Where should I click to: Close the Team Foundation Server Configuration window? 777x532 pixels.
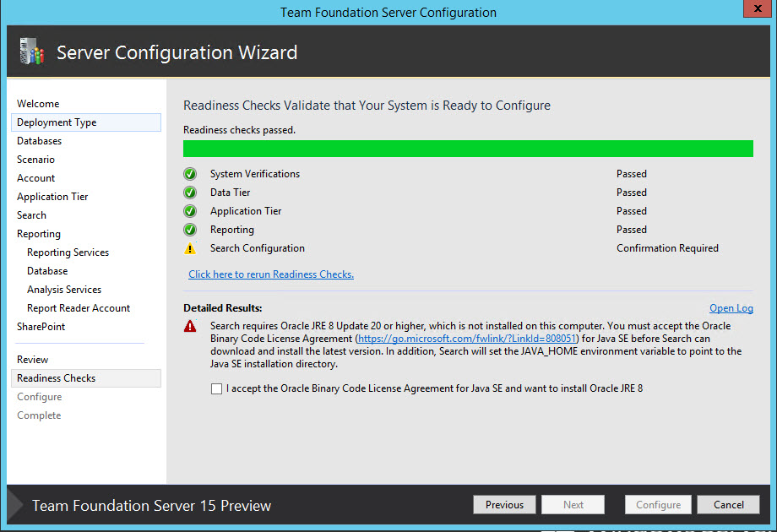(x=758, y=8)
